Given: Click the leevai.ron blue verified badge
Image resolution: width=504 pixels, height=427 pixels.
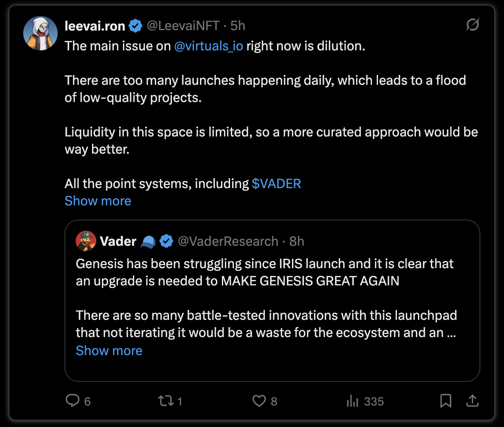Looking at the screenshot, I should click(x=135, y=26).
